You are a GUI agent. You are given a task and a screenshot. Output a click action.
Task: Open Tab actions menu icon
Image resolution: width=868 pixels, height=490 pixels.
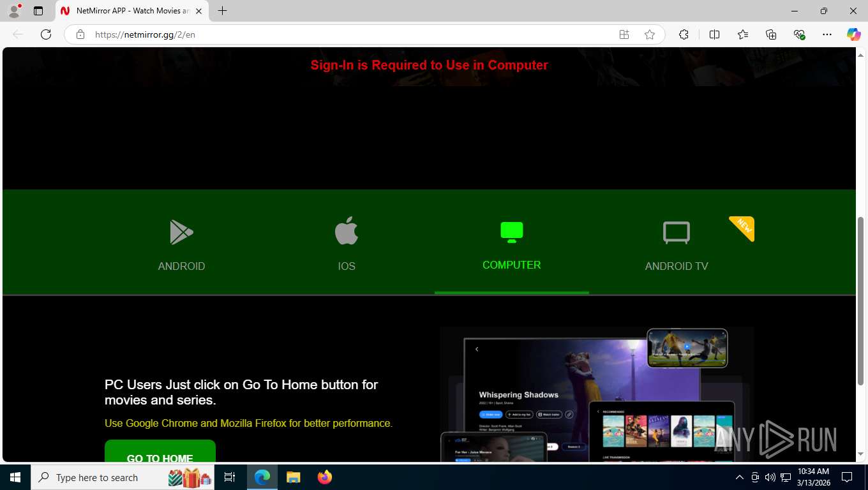click(38, 11)
